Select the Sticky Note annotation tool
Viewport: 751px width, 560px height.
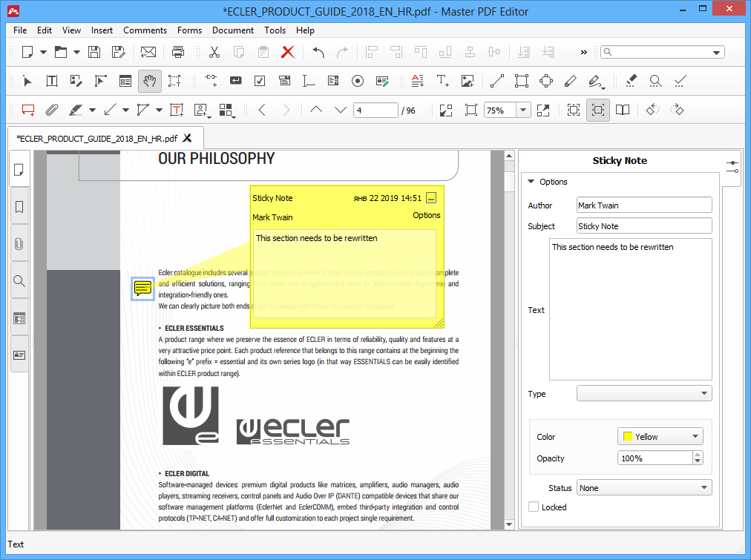pos(30,109)
